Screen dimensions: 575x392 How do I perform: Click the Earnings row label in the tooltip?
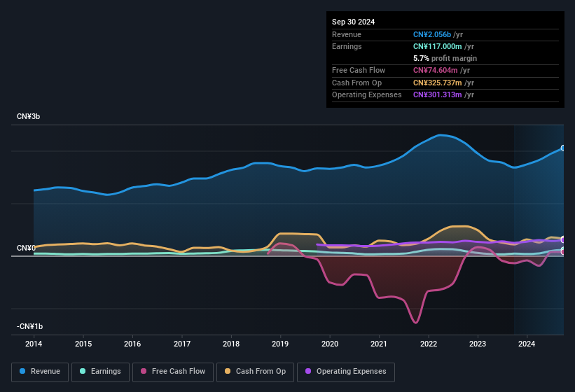(x=347, y=46)
